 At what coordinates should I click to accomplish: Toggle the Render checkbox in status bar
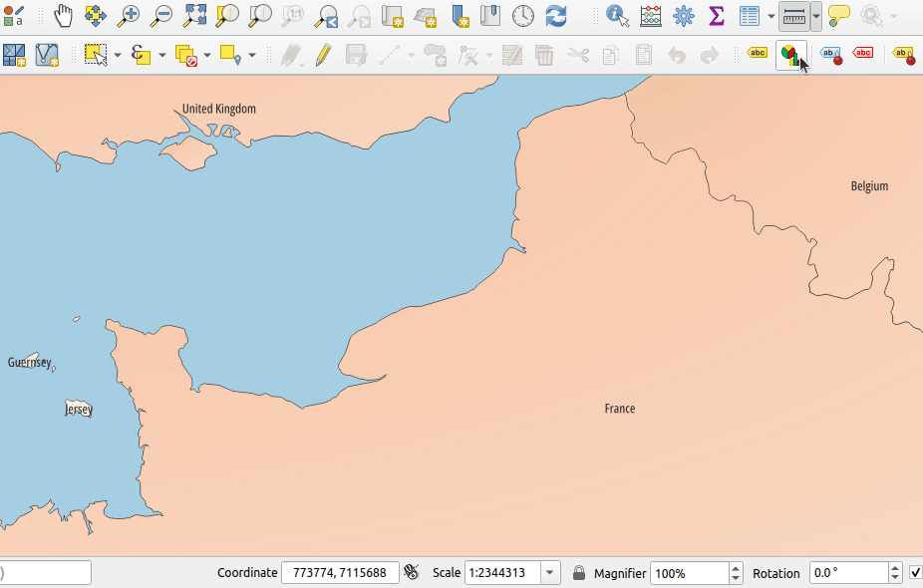(915, 573)
